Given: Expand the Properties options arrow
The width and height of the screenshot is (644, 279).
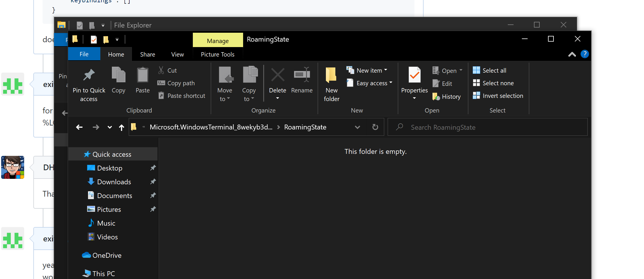Looking at the screenshot, I should coord(414,98).
